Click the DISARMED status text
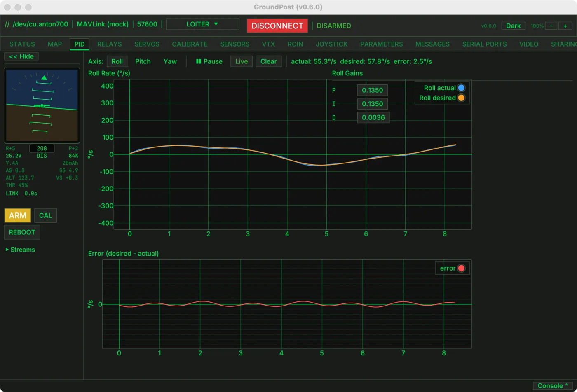 click(334, 26)
